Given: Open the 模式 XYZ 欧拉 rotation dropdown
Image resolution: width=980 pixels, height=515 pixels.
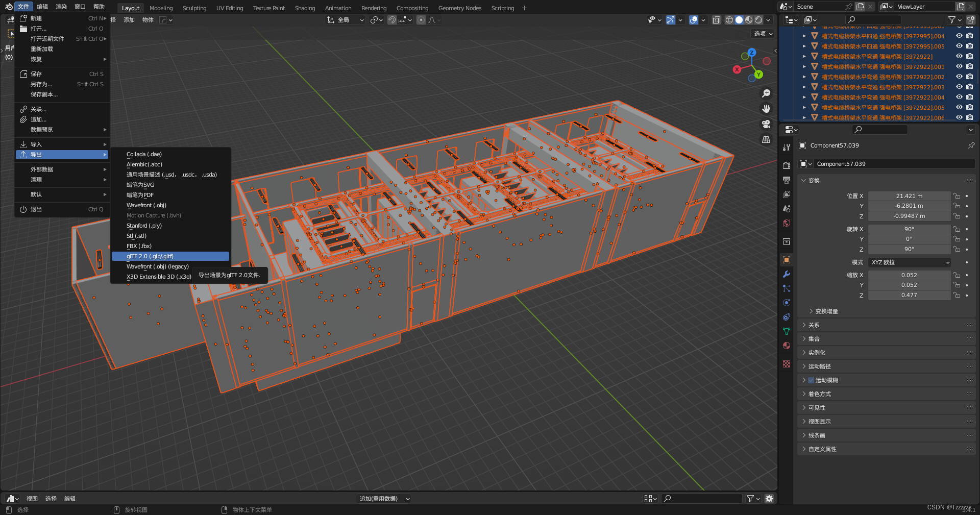Looking at the screenshot, I should pos(909,262).
